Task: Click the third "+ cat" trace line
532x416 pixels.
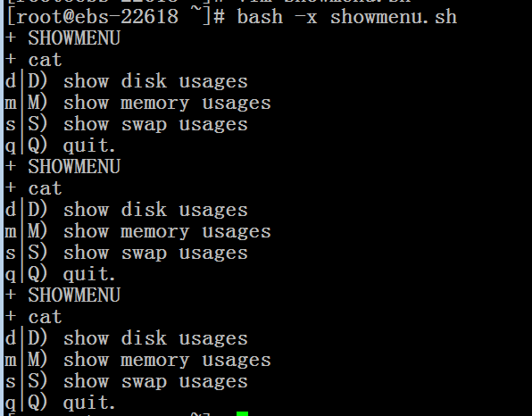Action: pos(34,317)
